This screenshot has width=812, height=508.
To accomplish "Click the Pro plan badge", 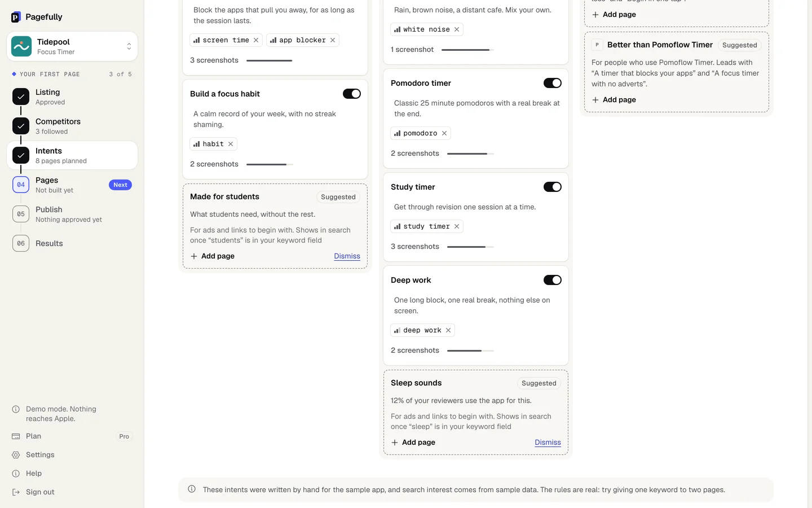I will point(124,436).
